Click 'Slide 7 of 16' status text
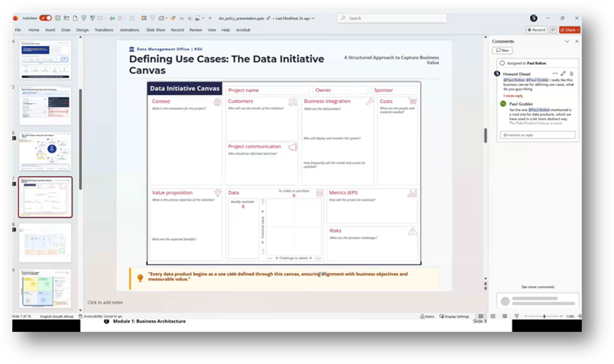This screenshot has height=364, width=614. 21,316
